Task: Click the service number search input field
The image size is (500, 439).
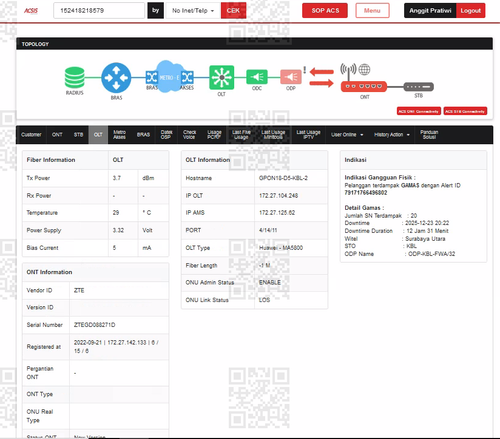Action: click(99, 11)
